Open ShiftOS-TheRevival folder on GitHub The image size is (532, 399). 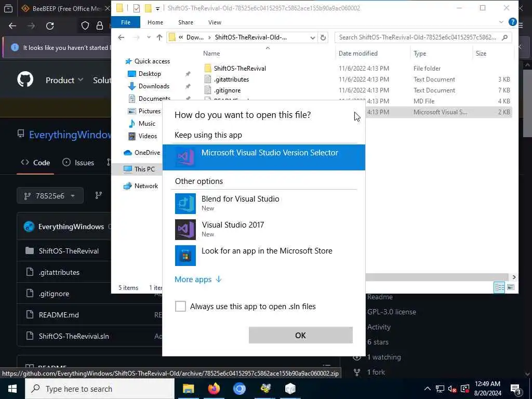(69, 251)
